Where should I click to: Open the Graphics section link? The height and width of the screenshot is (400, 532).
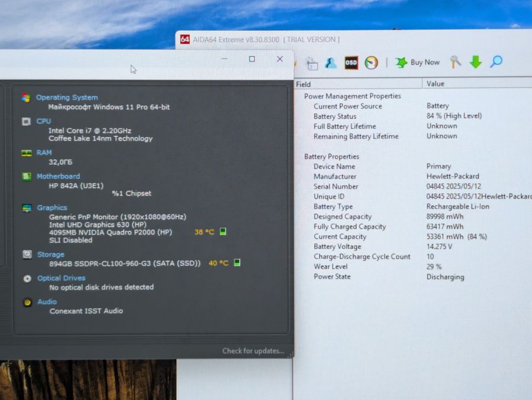click(52, 207)
